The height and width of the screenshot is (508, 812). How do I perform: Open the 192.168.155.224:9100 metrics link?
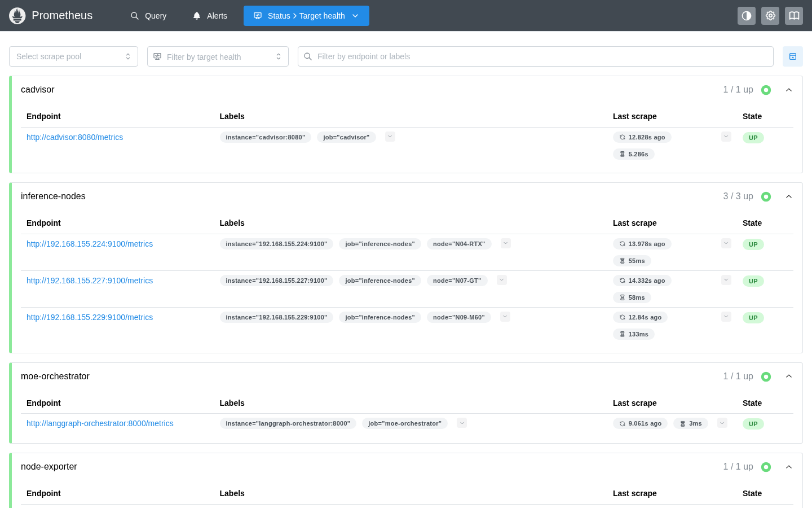point(90,244)
